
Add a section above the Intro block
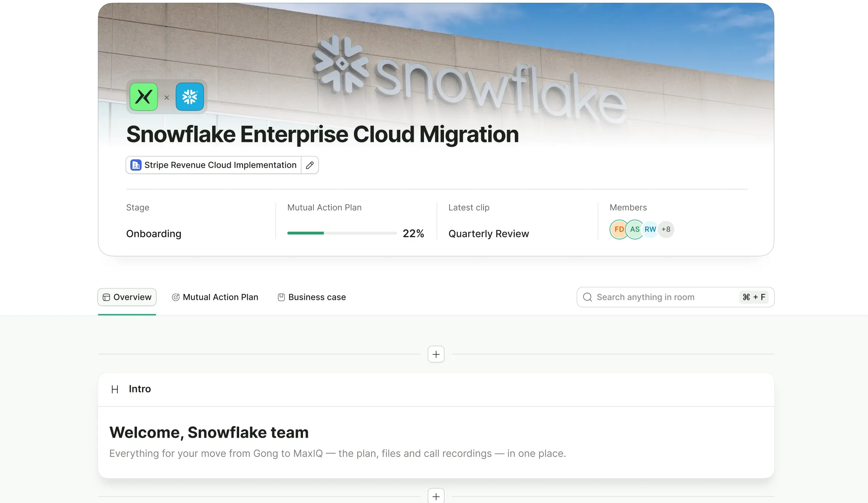click(436, 354)
